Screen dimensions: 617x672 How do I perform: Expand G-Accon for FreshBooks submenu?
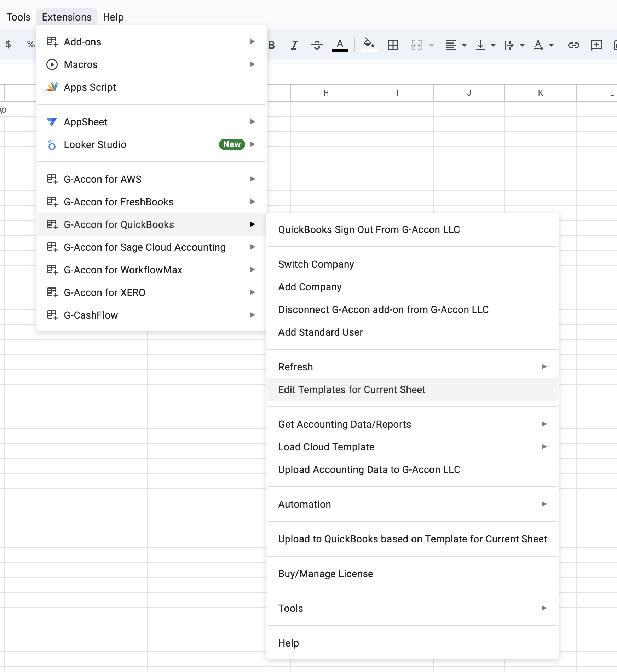tap(152, 202)
